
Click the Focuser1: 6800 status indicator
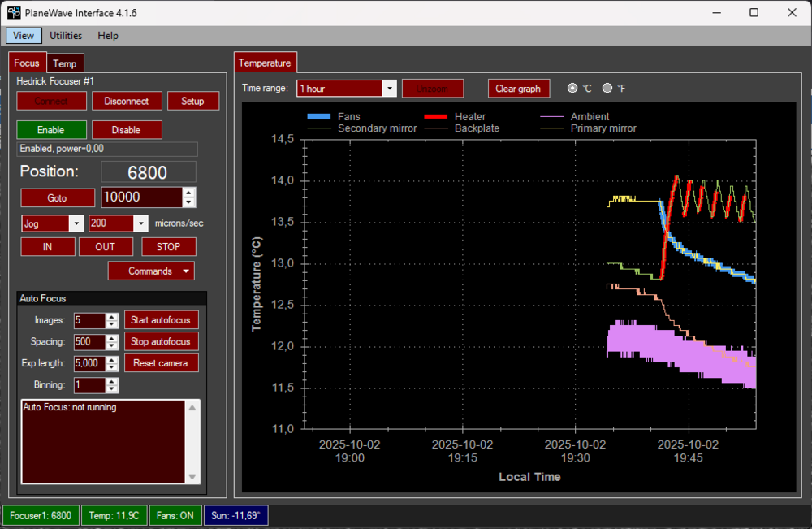(x=41, y=515)
